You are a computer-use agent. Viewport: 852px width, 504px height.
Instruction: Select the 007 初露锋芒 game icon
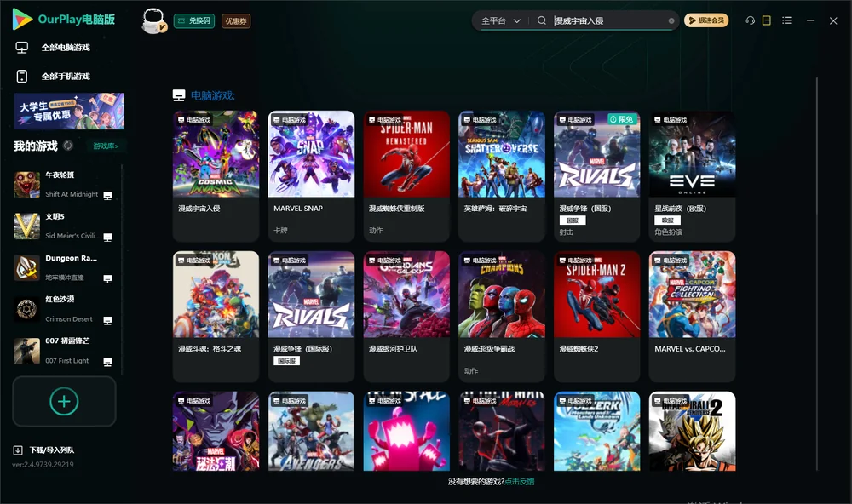26,351
